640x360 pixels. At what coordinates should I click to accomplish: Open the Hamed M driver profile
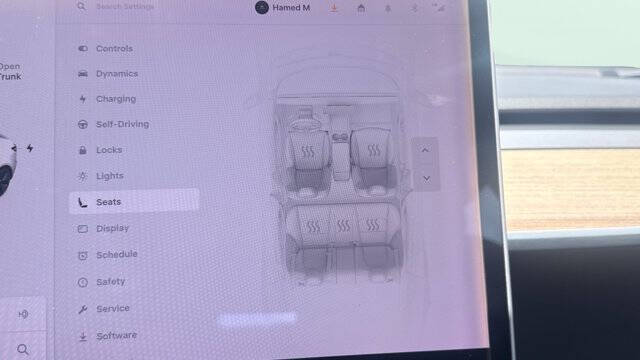pos(282,7)
